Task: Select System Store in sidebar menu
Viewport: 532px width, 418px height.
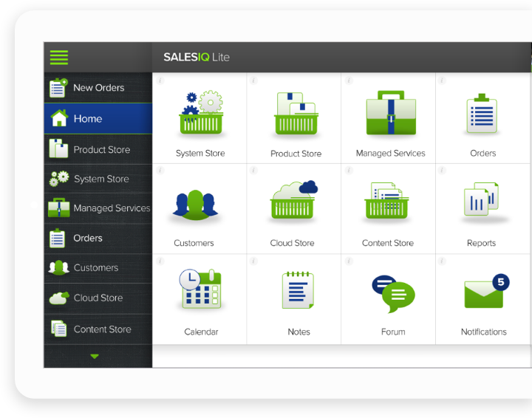Action: (98, 179)
